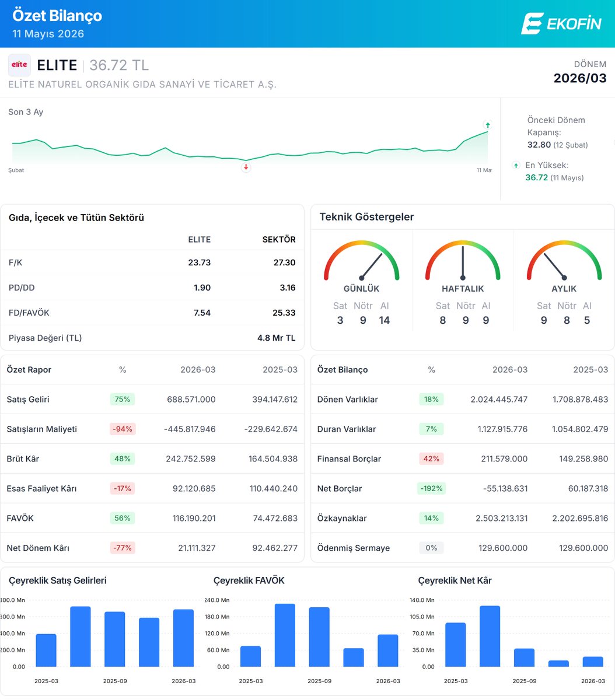Click the 2025-03 bar in Çeyreklik Net Kâr
Screen dimensions: 615x700
click(x=455, y=645)
